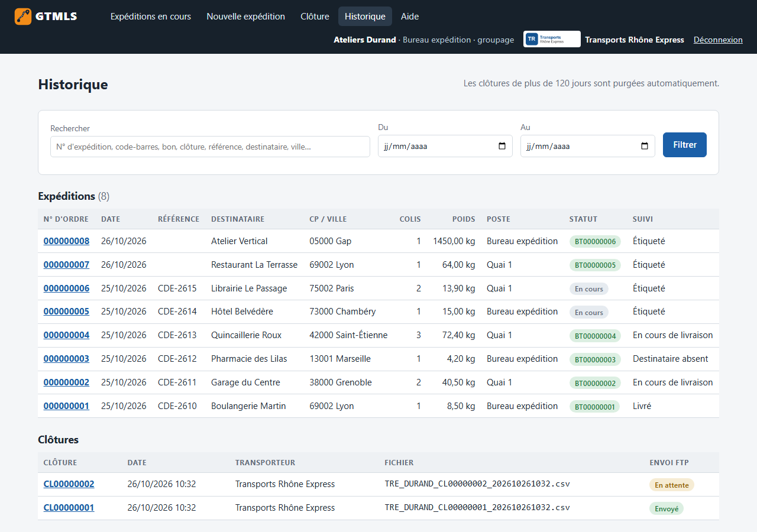757x532 pixels.
Task: Click recipient Atelier Vertical
Action: tap(240, 241)
